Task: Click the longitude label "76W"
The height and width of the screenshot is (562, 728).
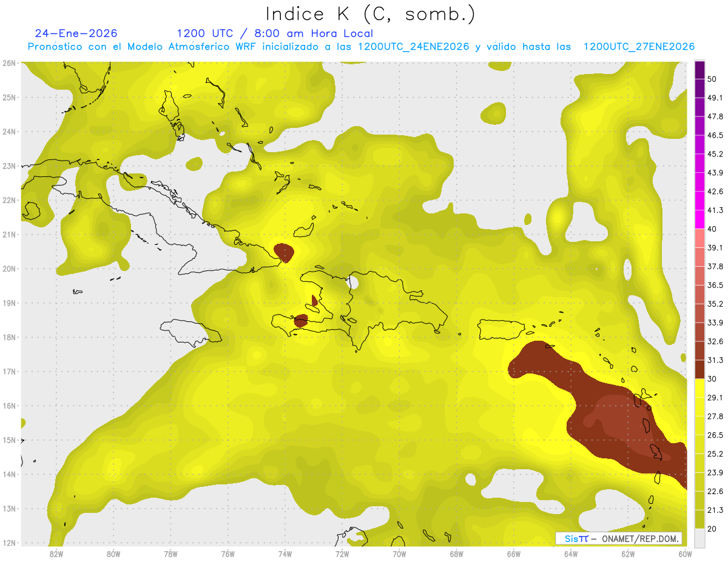Action: point(227,554)
